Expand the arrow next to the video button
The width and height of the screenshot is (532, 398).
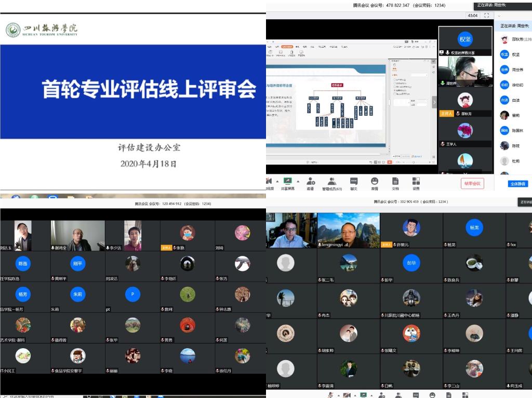coord(277,181)
